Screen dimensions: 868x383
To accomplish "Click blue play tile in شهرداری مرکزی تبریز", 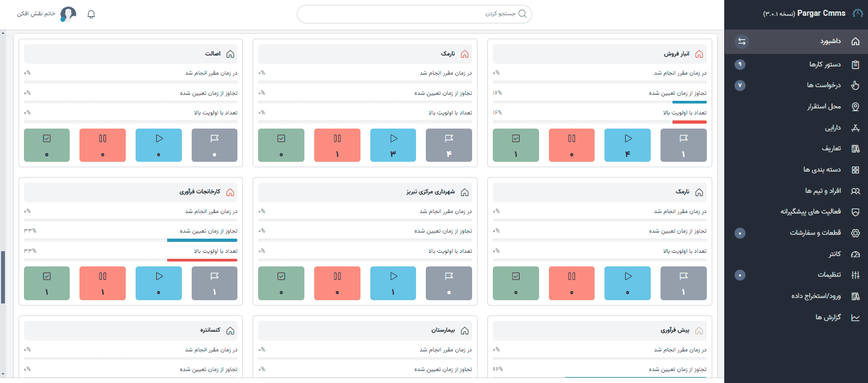I will pos(393,283).
